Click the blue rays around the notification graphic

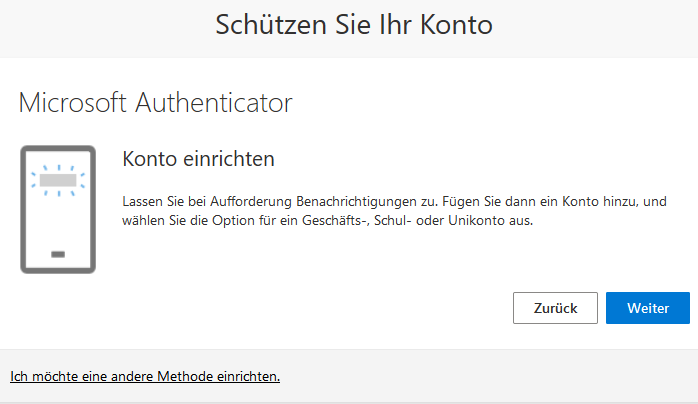pos(58,180)
